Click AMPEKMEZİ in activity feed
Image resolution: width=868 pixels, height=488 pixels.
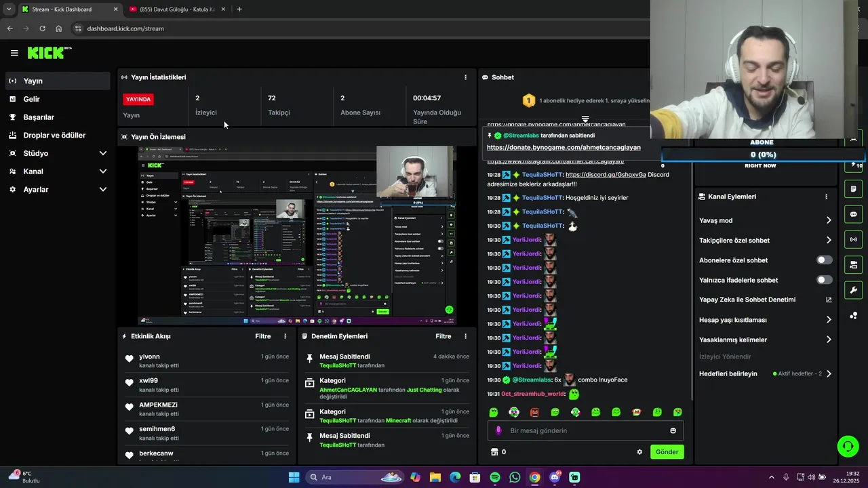(x=158, y=405)
